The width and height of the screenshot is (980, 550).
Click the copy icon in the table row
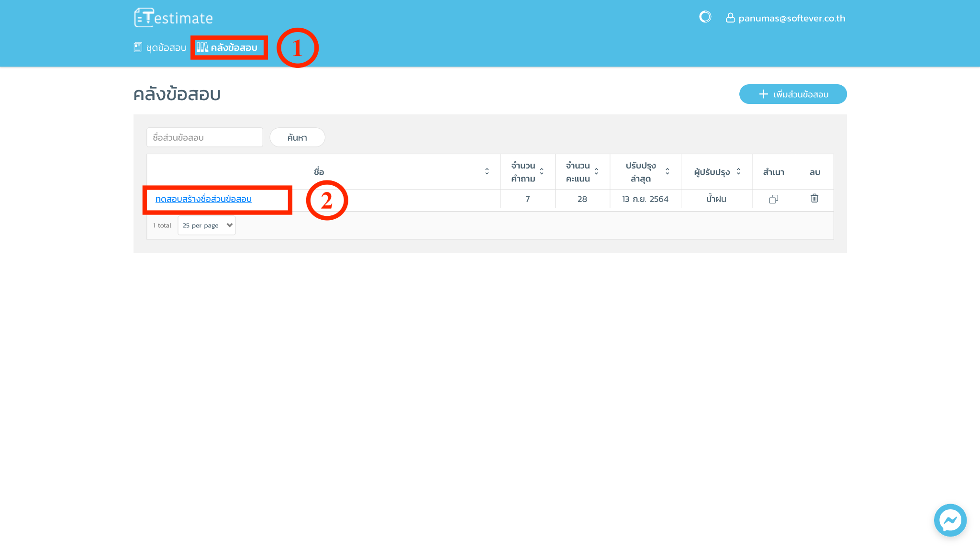(773, 199)
